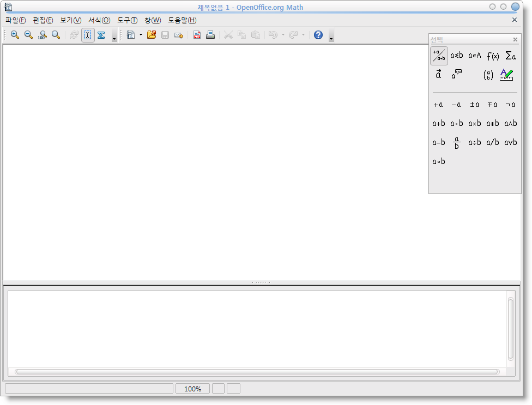
Task: Open the 서식(O) menu
Action: pos(99,20)
